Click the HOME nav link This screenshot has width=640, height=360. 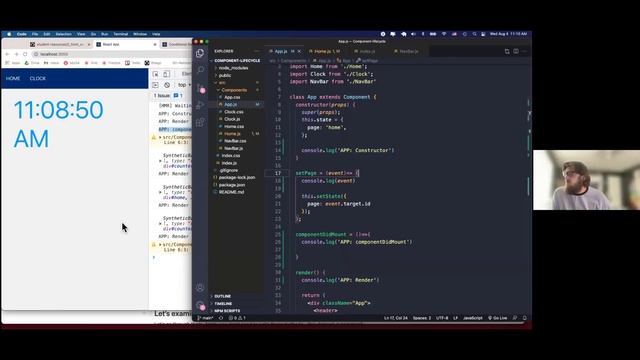13,78
